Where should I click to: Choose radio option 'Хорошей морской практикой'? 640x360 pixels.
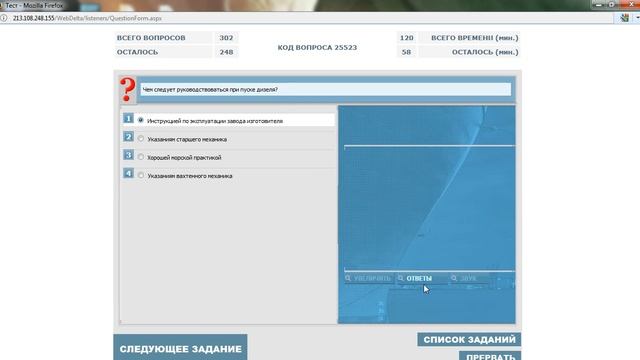click(x=141, y=157)
